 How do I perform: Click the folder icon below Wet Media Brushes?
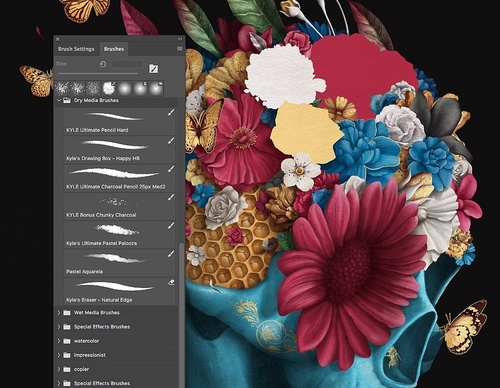click(x=67, y=327)
